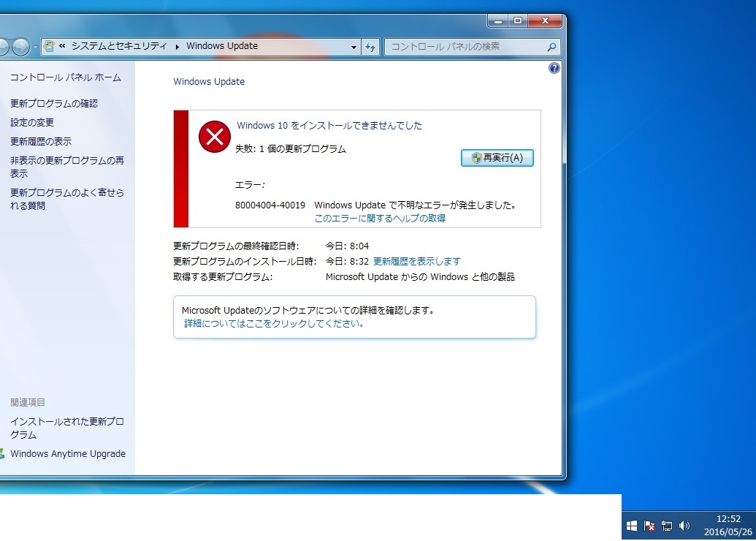Open 更新プログラムのよく寄せられる質問 link
The width and height of the screenshot is (756, 541).
pos(67,199)
